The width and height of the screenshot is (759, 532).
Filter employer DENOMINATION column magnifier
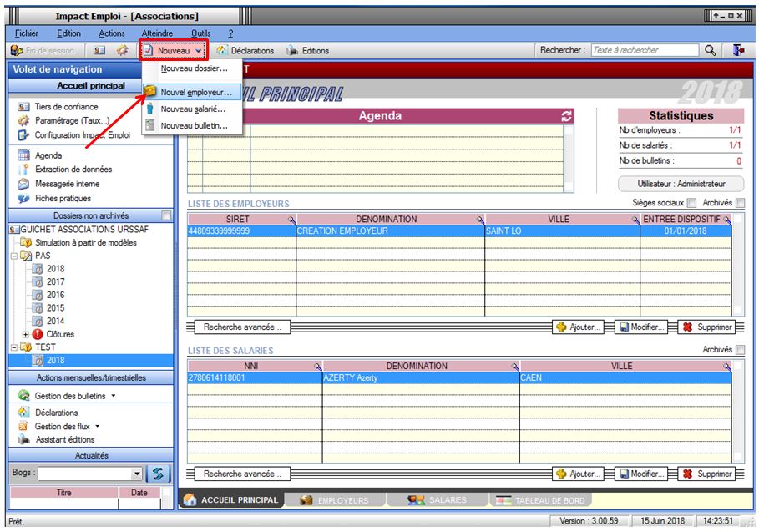click(x=480, y=220)
